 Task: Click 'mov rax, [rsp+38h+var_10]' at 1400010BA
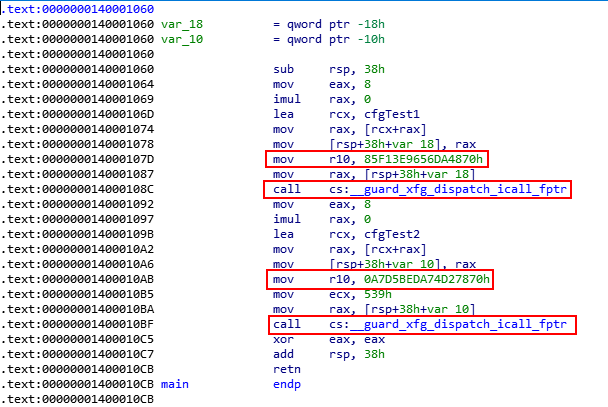(374, 309)
